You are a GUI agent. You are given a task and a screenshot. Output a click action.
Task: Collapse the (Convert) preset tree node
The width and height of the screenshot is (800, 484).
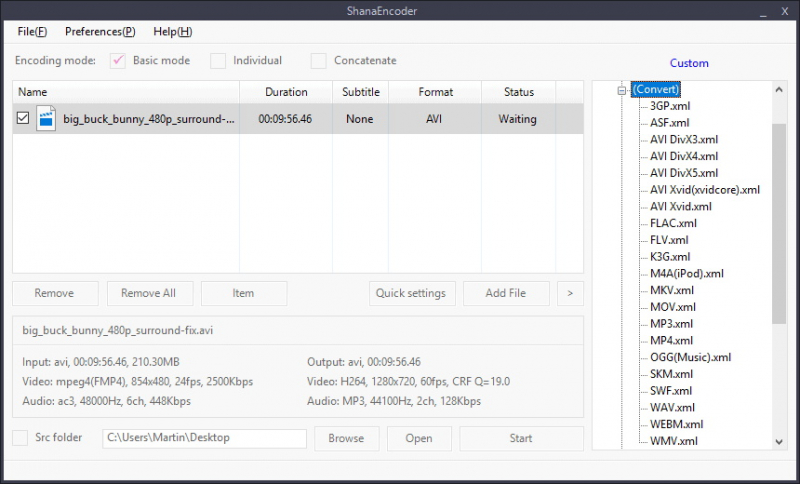pyautogui.click(x=621, y=90)
